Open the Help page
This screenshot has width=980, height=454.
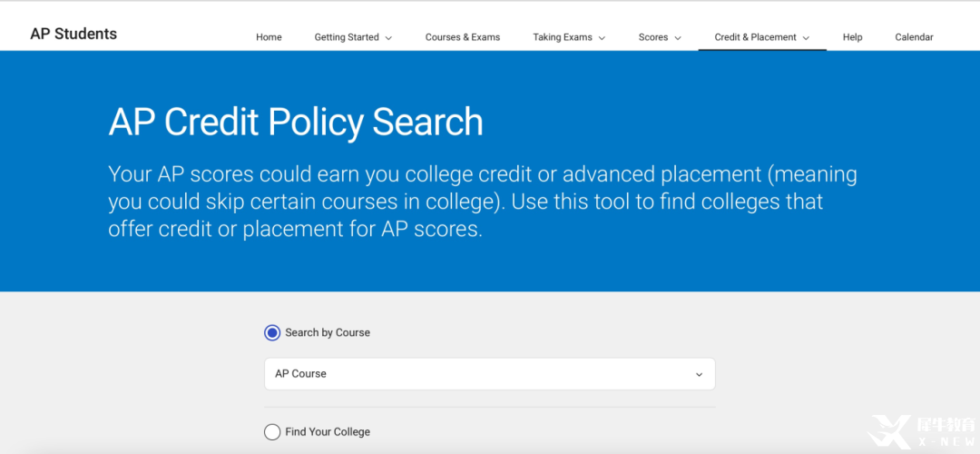(852, 37)
